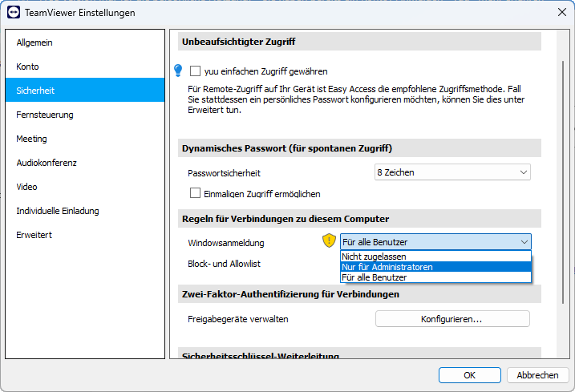Click the lightbulb hint icon
This screenshot has width=575, height=392.
click(179, 71)
